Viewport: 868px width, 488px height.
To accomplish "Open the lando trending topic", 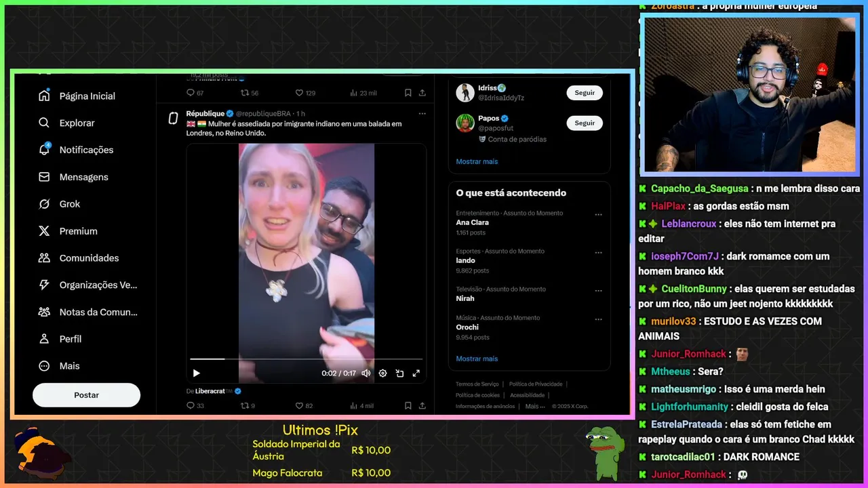I will pos(466,260).
